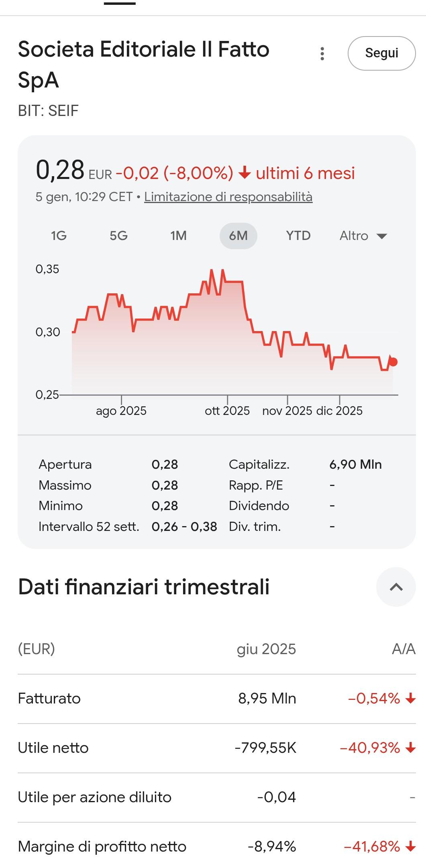Open the Limitazione di responsabilità link

(228, 197)
